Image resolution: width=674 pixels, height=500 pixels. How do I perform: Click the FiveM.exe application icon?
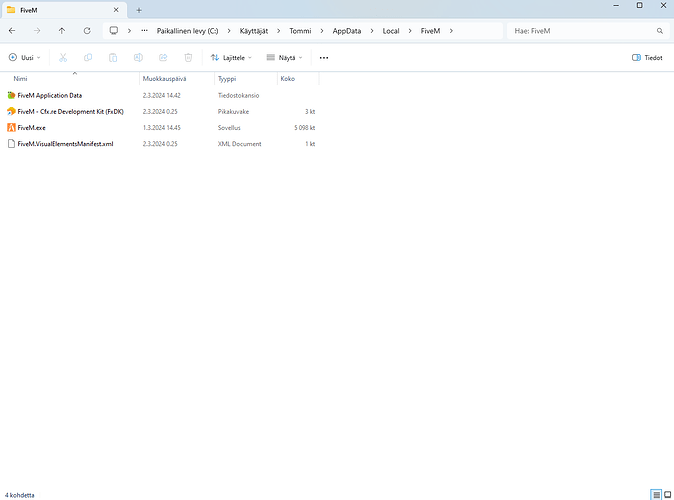tap(11, 128)
